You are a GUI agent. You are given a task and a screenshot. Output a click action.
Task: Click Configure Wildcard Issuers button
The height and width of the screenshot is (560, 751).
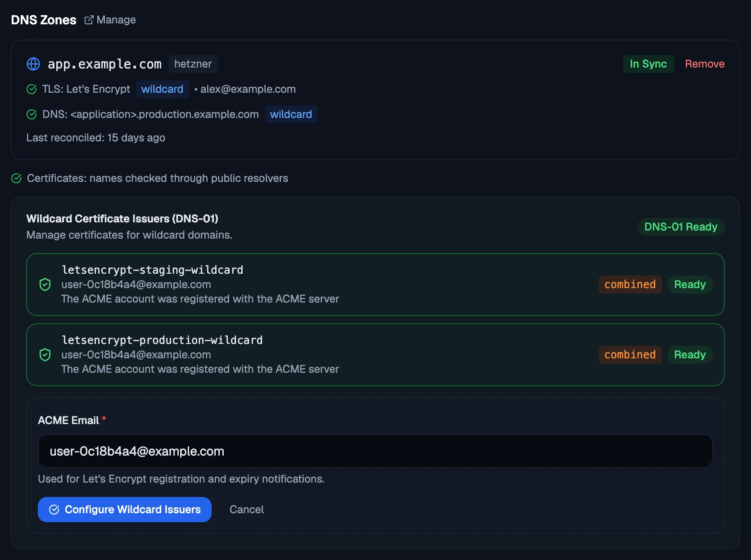tap(125, 510)
